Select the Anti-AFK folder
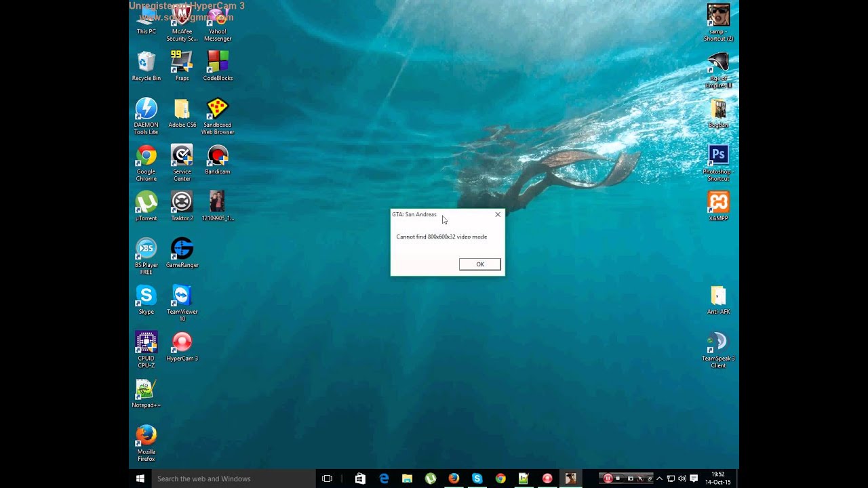The image size is (868, 488). tap(718, 300)
